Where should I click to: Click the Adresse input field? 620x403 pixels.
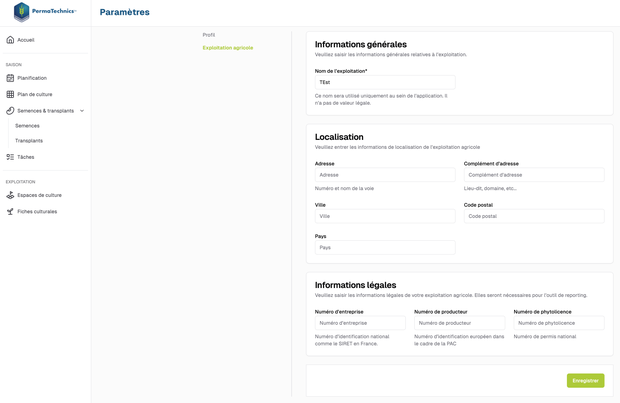[x=384, y=175]
